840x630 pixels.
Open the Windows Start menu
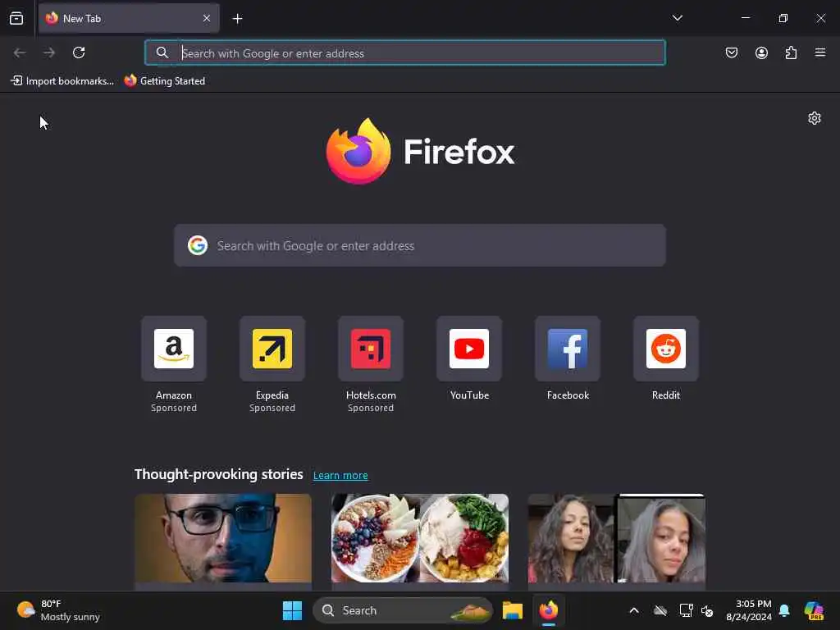click(x=292, y=610)
